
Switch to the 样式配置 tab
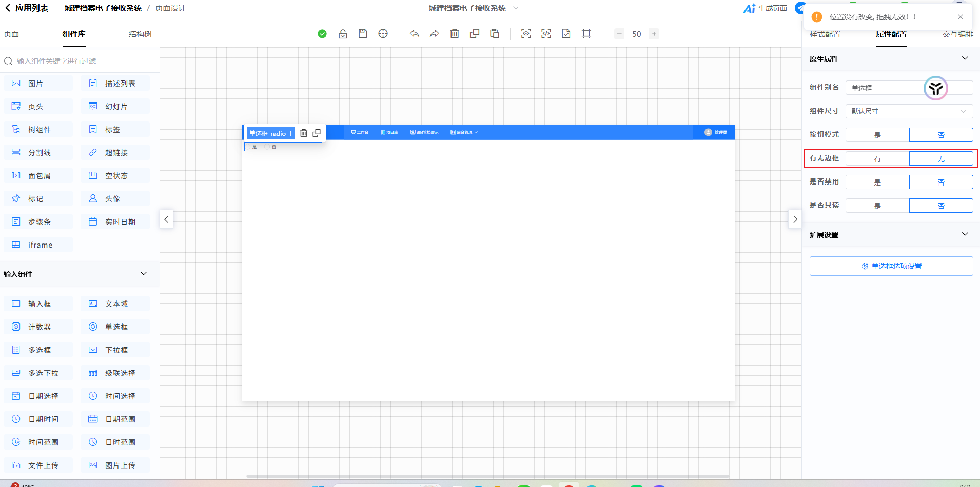825,34
